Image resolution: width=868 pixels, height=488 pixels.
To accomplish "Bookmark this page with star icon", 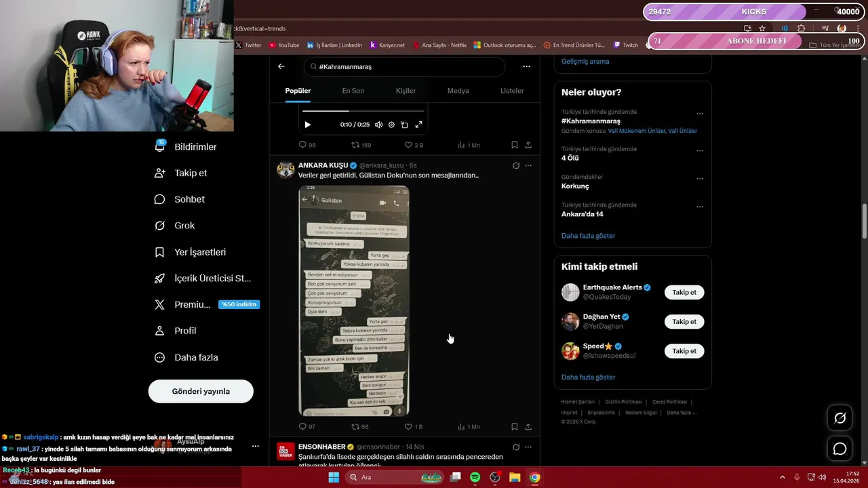I will pos(762,28).
